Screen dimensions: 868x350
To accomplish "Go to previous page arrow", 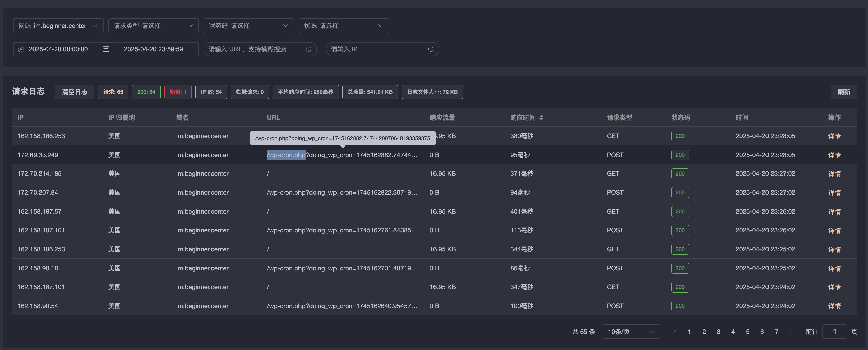I will tap(675, 332).
